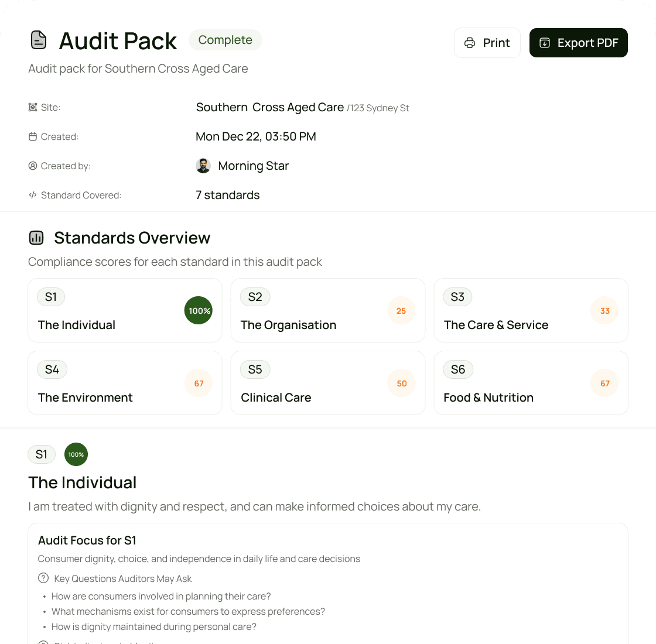Click the calendar icon beside Created
656x644 pixels.
click(32, 136)
